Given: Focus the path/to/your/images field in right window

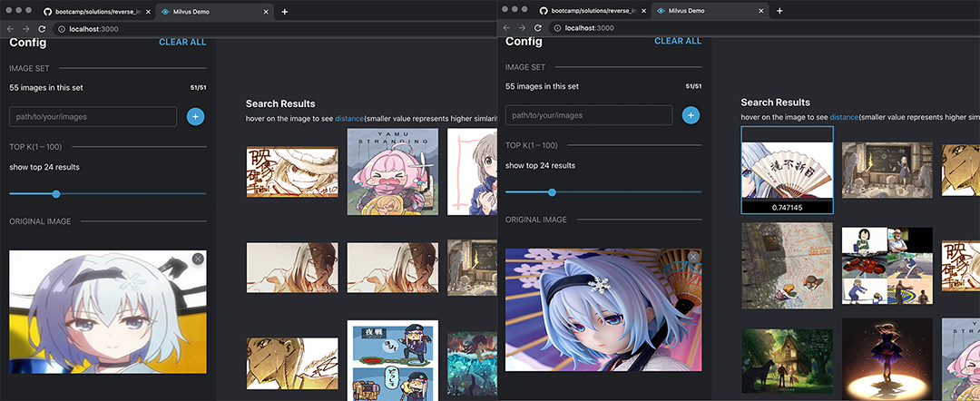Looking at the screenshot, I should [588, 115].
